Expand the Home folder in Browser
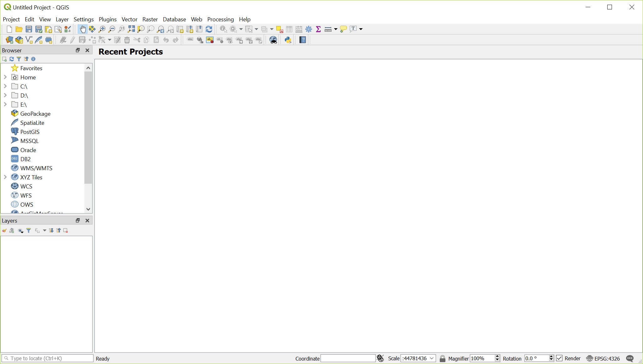 pyautogui.click(x=5, y=77)
